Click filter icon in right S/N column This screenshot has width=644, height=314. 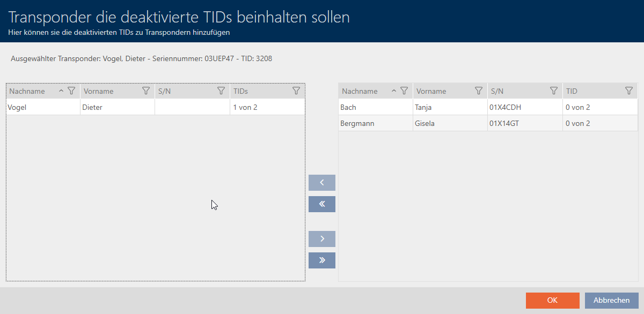click(553, 91)
